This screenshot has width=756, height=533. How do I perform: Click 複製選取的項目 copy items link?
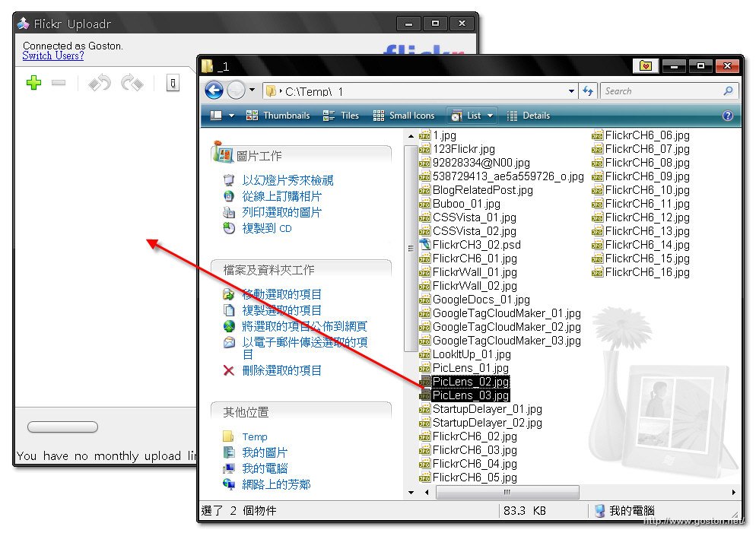coord(281,310)
